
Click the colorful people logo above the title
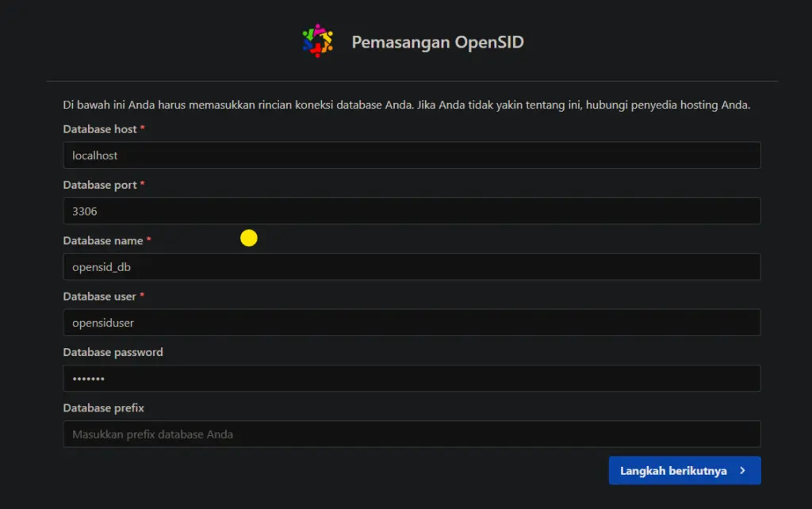(316, 37)
